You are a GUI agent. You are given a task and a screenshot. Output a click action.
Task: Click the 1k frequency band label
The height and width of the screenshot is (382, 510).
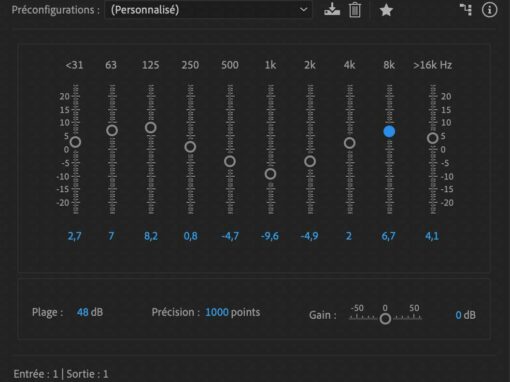coord(270,65)
